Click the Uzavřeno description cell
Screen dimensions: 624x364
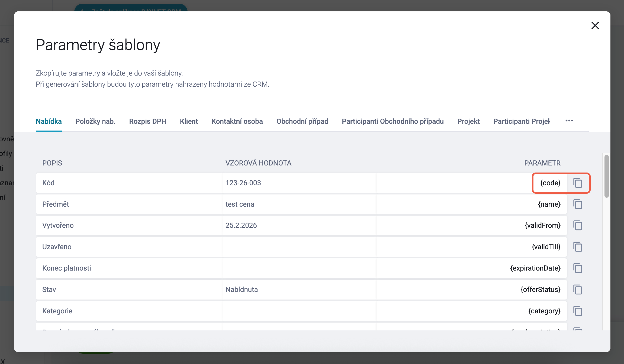pos(129,247)
